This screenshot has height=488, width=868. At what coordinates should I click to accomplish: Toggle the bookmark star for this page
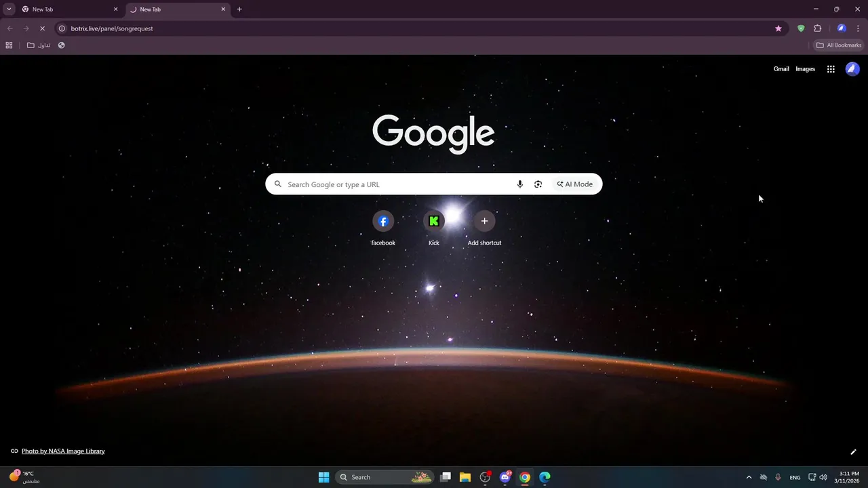[778, 28]
